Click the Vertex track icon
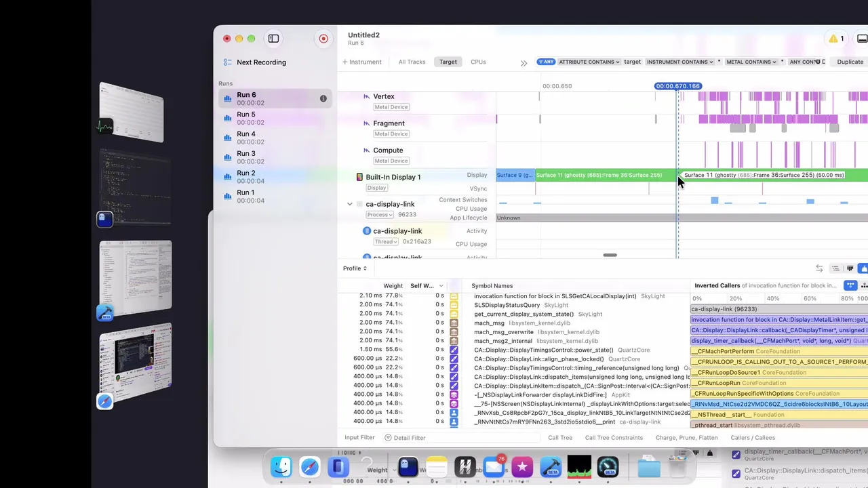 tap(367, 96)
